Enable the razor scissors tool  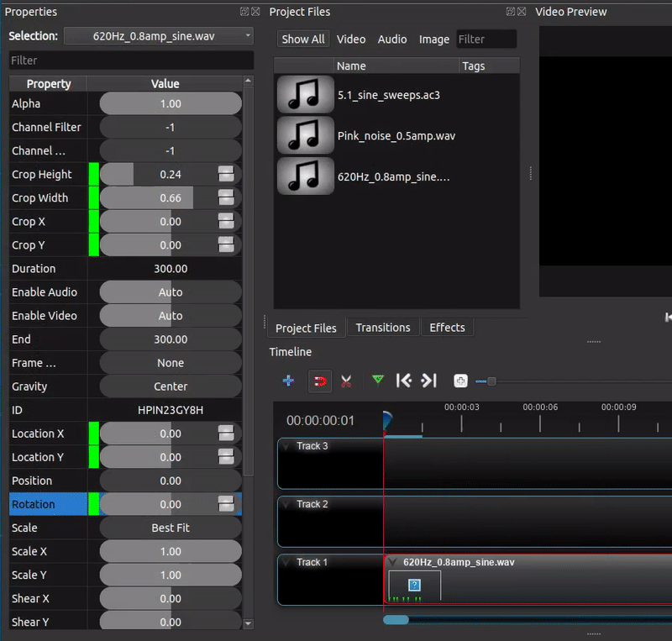[x=346, y=381]
